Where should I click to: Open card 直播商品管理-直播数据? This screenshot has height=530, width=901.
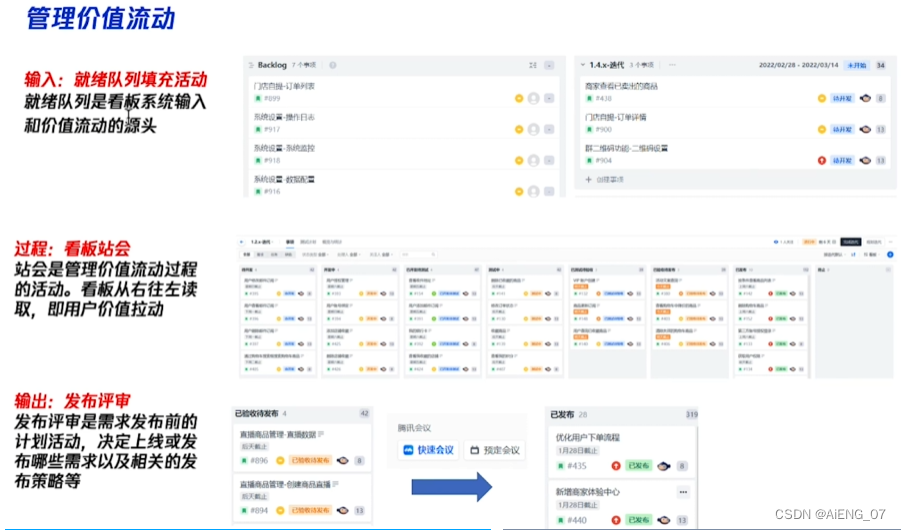point(278,435)
